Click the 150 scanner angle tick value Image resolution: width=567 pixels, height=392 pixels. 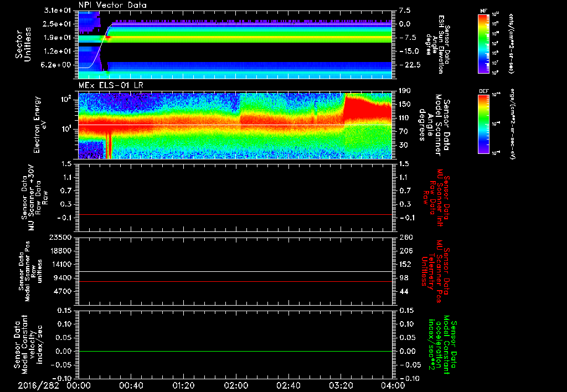(405, 104)
